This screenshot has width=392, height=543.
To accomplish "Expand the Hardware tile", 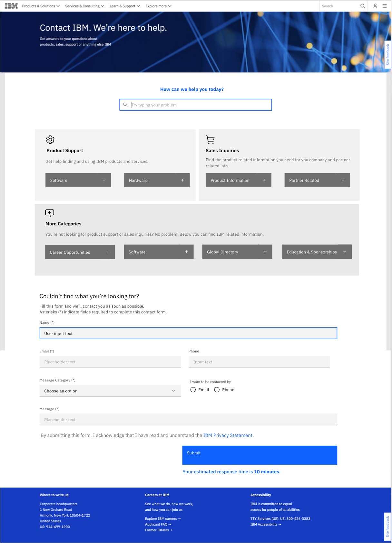I will click(x=157, y=180).
